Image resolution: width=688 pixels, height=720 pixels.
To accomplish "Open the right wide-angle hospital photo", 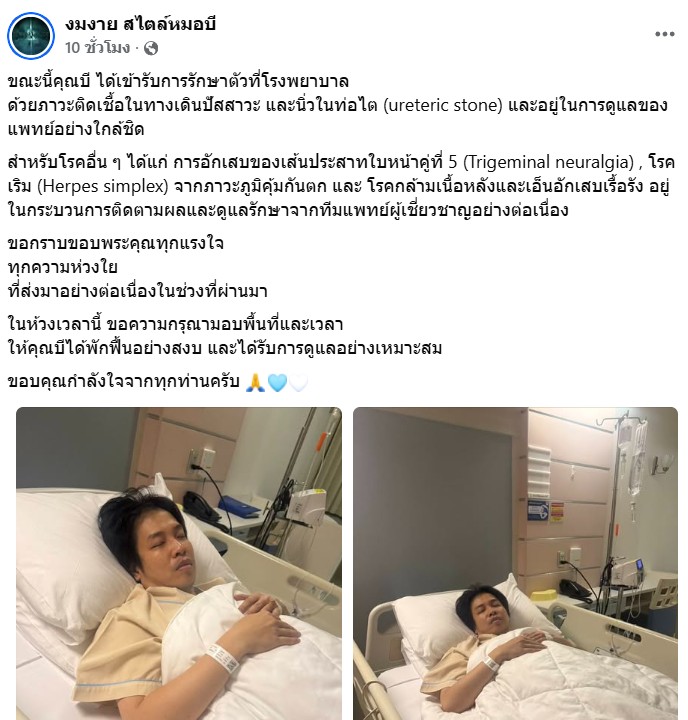I will click(x=515, y=563).
